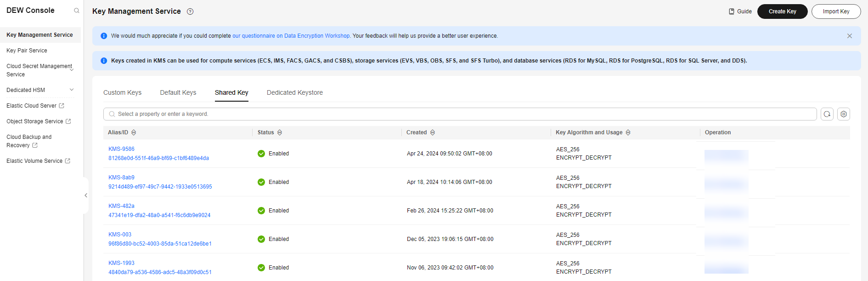Screen dimensions: 868x281
Task: Open Object Storage Service sidebar link
Action: (x=34, y=121)
